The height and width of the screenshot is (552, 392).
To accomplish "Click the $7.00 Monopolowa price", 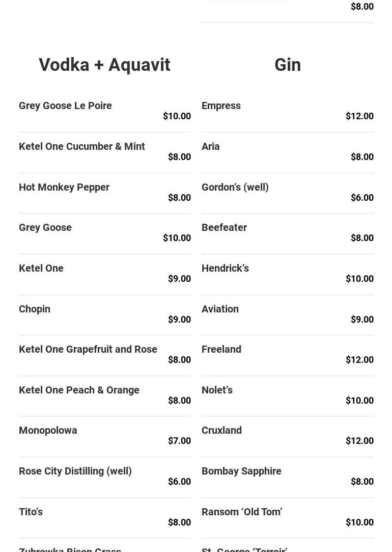I will click(x=179, y=441).
